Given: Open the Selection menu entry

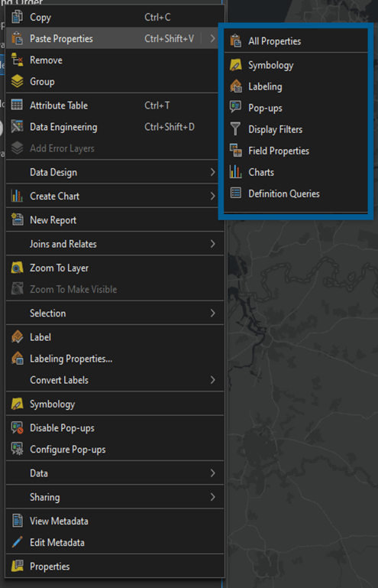Looking at the screenshot, I should click(115, 313).
